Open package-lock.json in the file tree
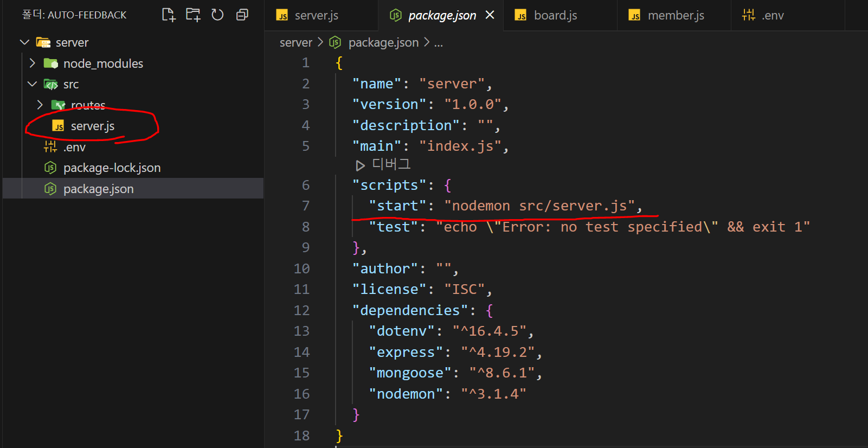 click(x=112, y=168)
